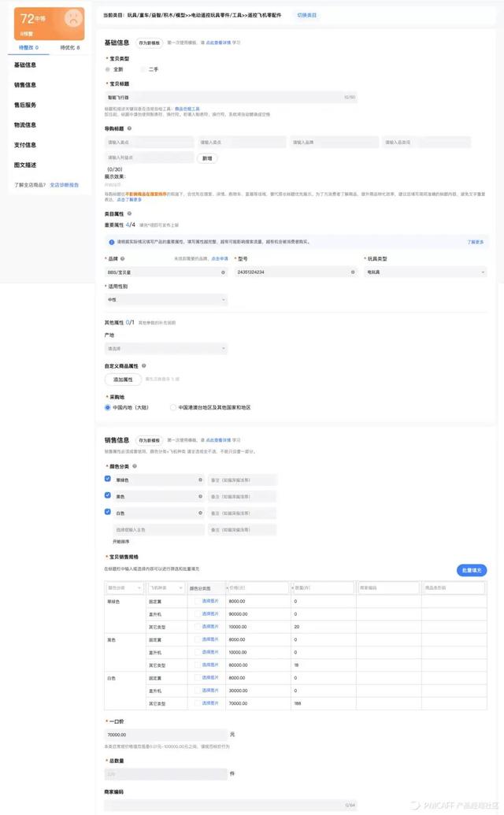
Task: Click help icon beside 自定义商品属性
Action: coord(144,366)
